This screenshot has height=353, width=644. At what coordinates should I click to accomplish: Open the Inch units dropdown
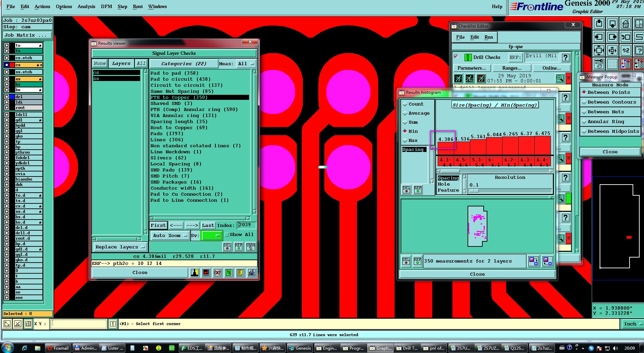[x=632, y=324]
